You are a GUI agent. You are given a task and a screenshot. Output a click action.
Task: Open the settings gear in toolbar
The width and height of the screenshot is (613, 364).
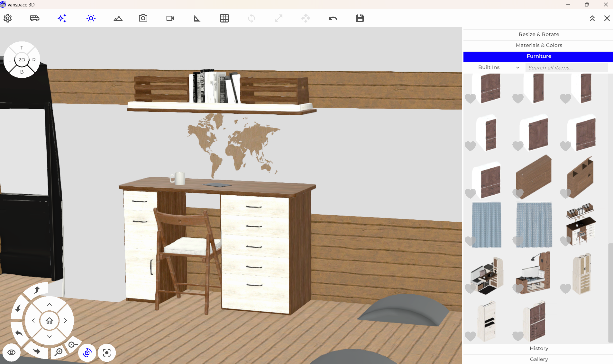[8, 18]
